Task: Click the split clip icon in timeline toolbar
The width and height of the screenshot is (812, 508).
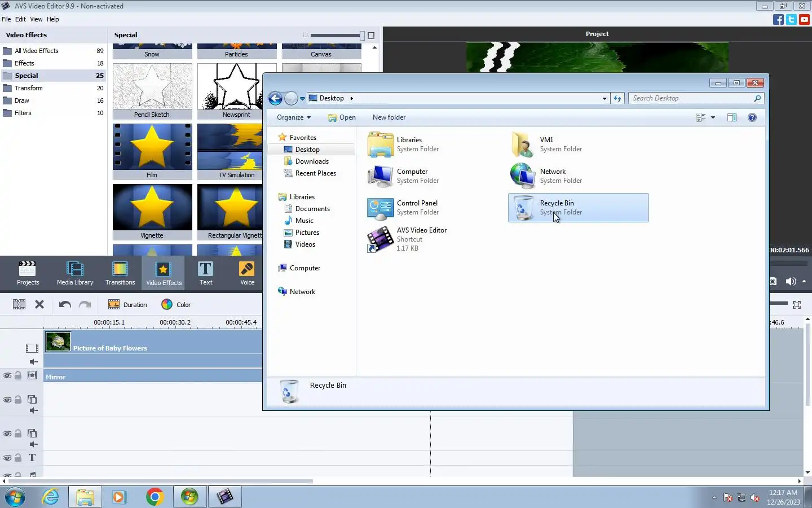Action: tap(19, 304)
